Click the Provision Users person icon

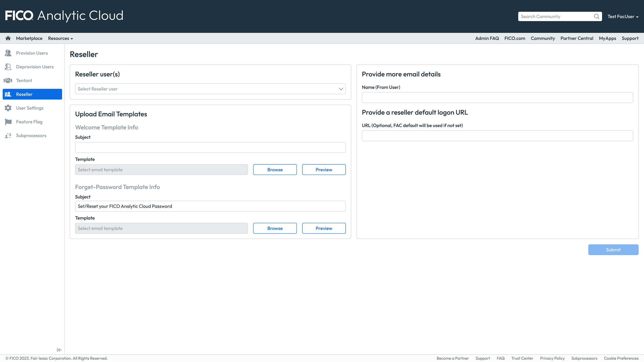(8, 53)
